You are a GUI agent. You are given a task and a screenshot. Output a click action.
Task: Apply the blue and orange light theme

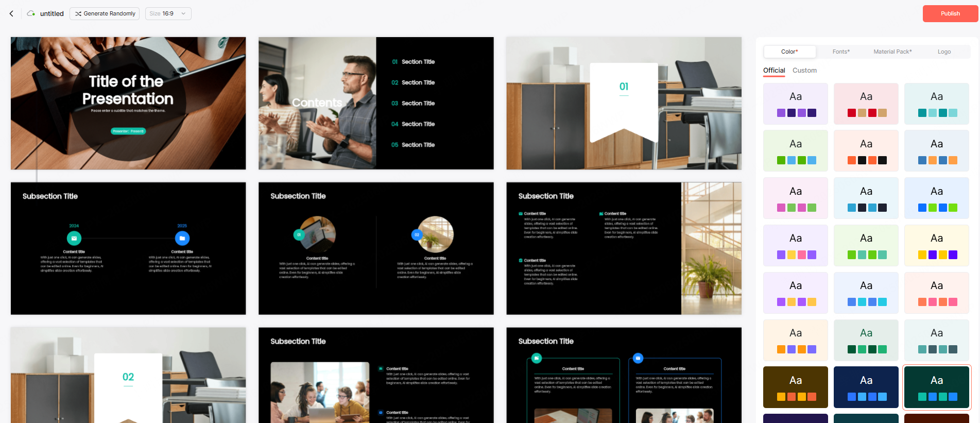(937, 151)
